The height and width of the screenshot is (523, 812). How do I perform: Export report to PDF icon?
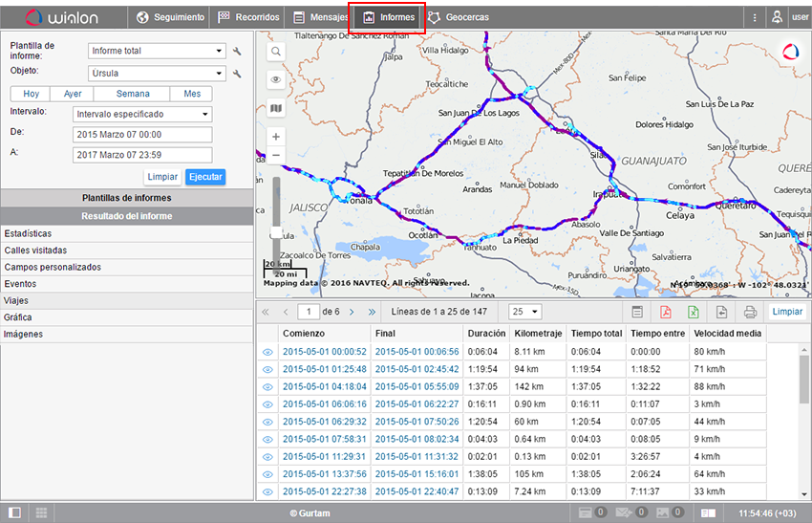click(x=666, y=312)
